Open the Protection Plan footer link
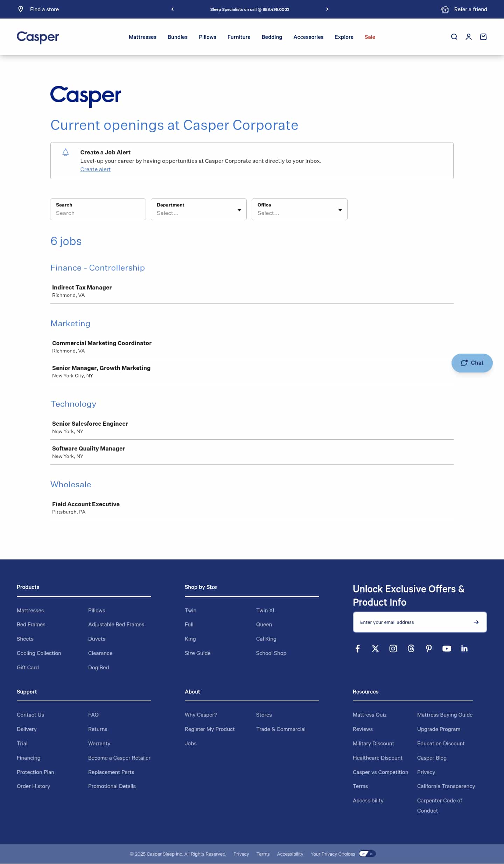Viewport: 504px width, 864px height. (x=35, y=772)
